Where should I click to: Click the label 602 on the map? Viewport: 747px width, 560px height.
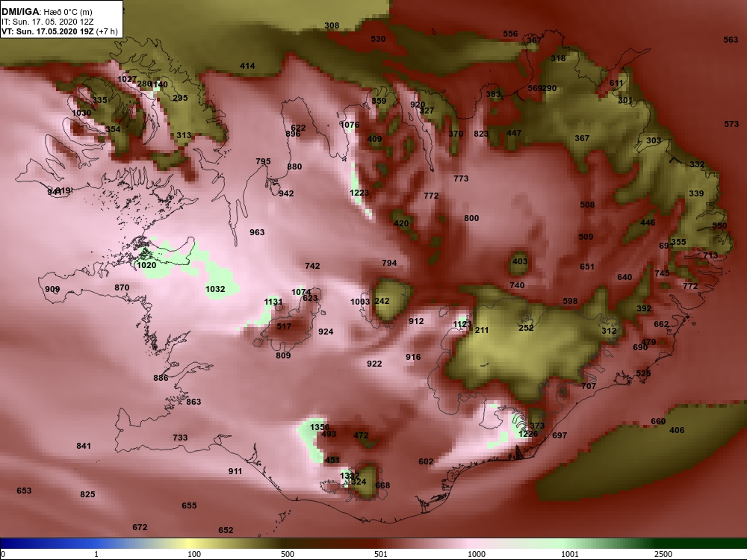coord(426,461)
